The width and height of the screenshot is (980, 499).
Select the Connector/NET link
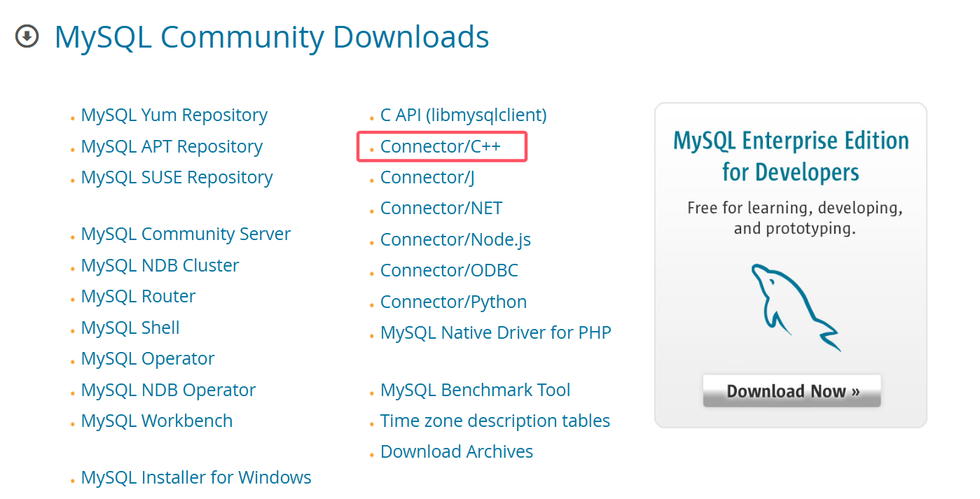pyautogui.click(x=441, y=208)
